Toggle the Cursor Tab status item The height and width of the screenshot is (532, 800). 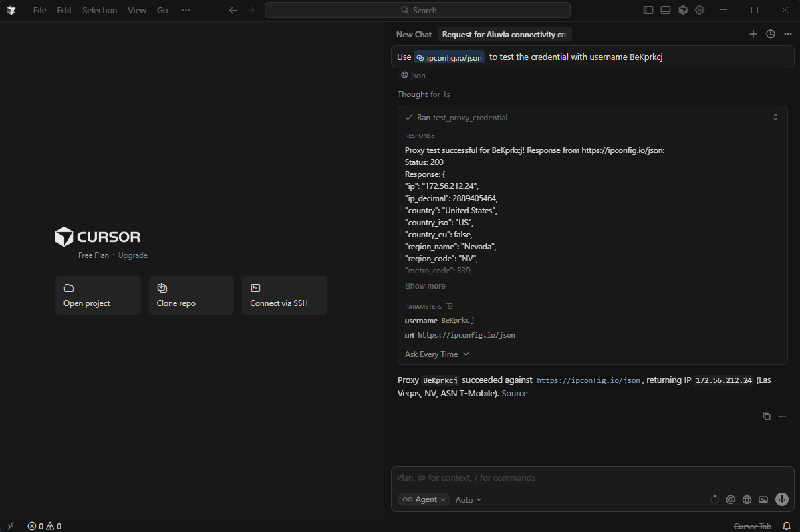pyautogui.click(x=752, y=526)
